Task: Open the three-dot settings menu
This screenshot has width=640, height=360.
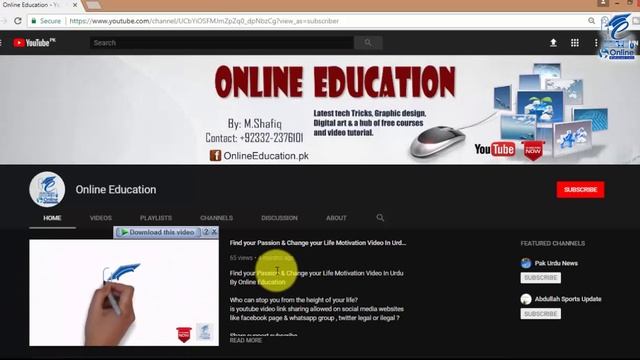Action: coord(596,42)
